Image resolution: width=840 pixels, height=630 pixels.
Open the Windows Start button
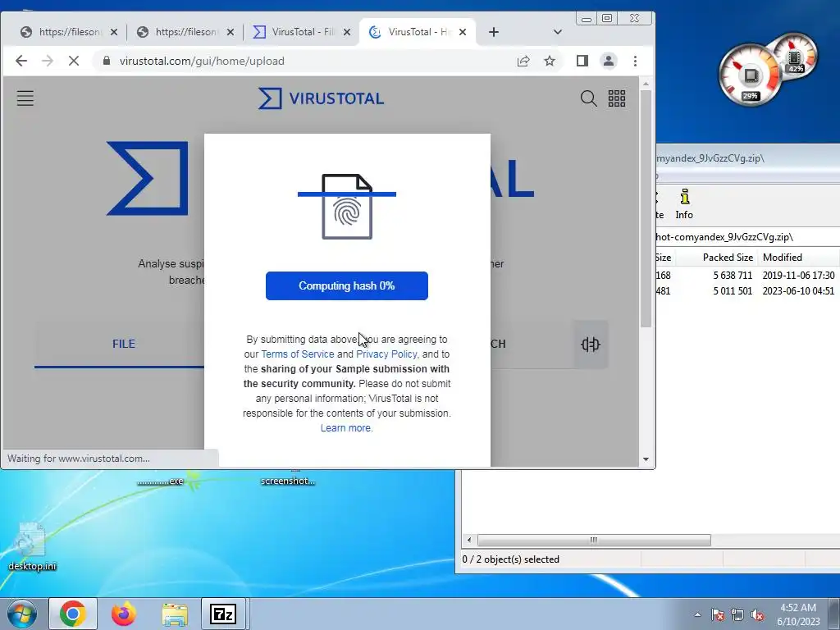(x=21, y=614)
